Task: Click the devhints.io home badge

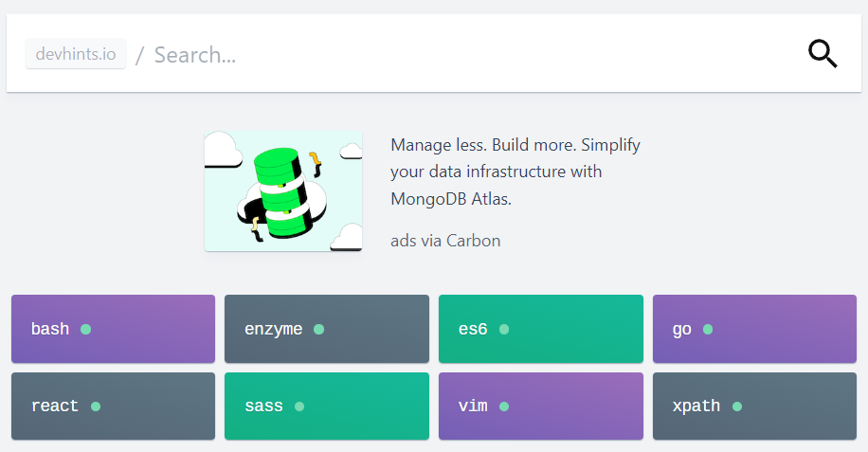Action: (x=76, y=54)
